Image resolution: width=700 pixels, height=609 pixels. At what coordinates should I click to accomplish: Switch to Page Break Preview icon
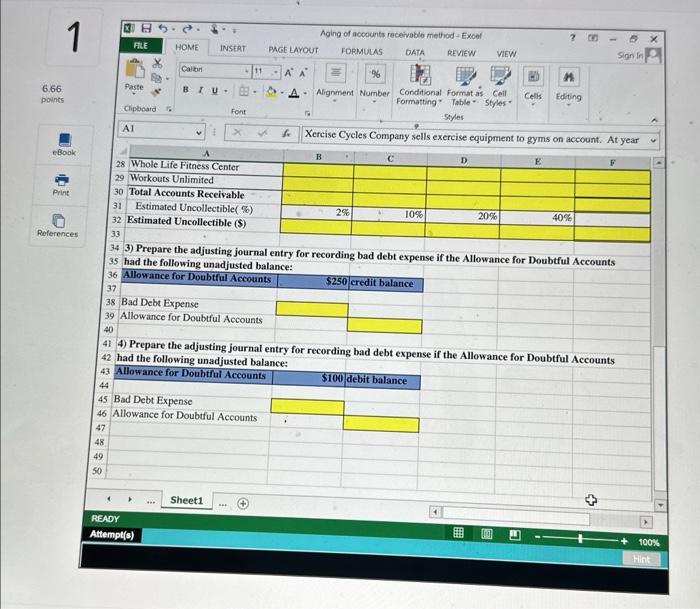coord(515,534)
